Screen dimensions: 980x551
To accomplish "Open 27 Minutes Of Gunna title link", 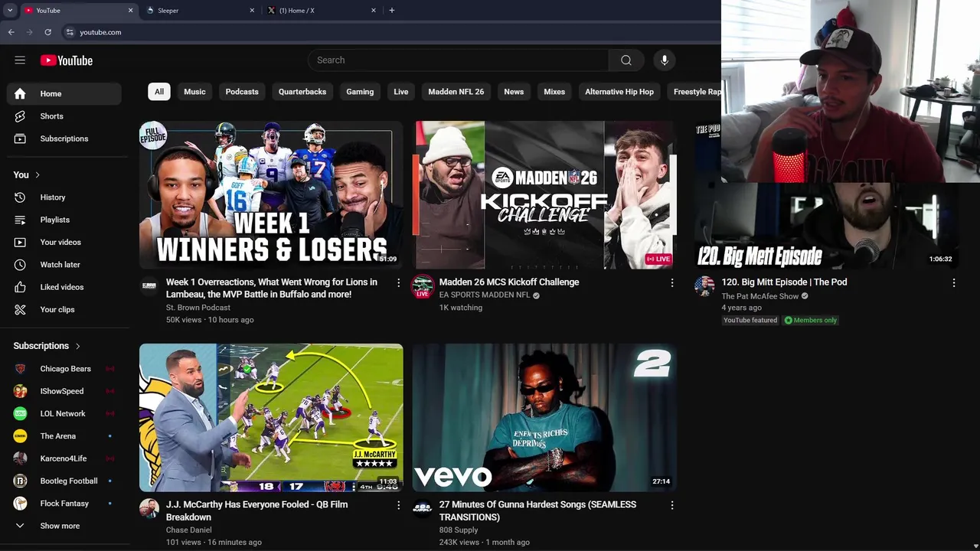I will [537, 511].
